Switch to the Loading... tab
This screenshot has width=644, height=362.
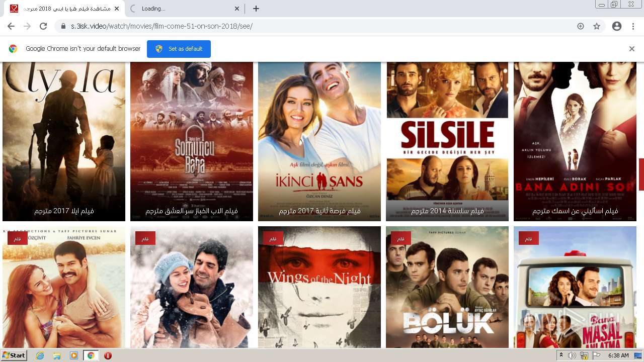[185, 9]
